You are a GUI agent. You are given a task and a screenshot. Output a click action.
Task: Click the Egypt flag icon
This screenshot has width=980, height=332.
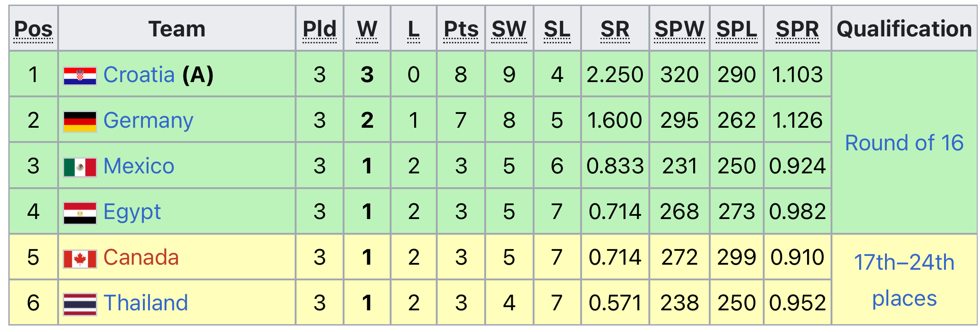80,213
